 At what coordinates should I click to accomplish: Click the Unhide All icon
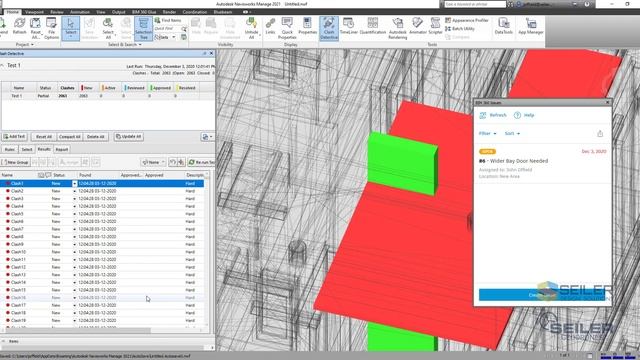click(x=251, y=28)
